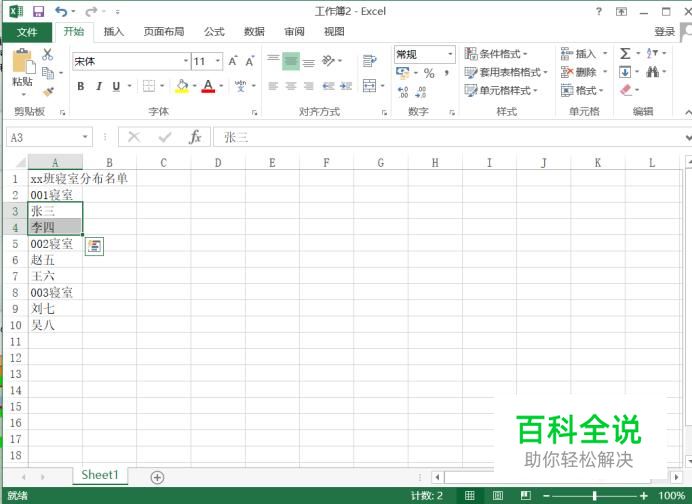The image size is (692, 504).
Task: Click the Paste clipboard icon
Action: (23, 61)
